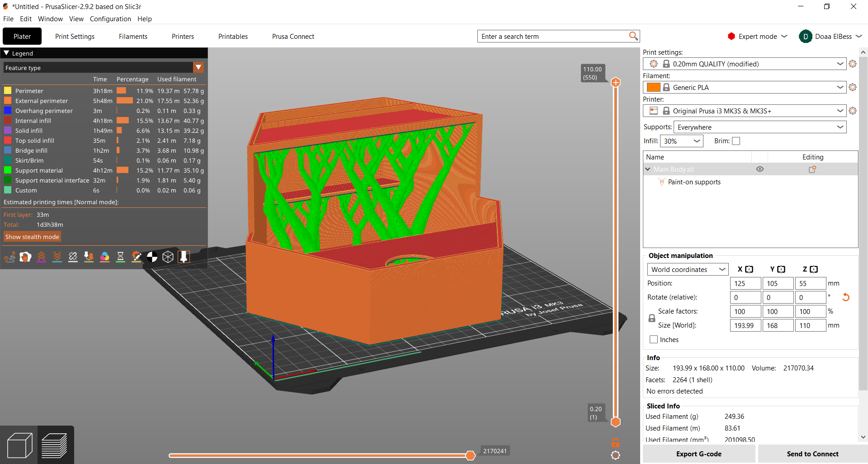Click the add color change plus on slider
This screenshot has height=464, width=868.
[x=615, y=82]
